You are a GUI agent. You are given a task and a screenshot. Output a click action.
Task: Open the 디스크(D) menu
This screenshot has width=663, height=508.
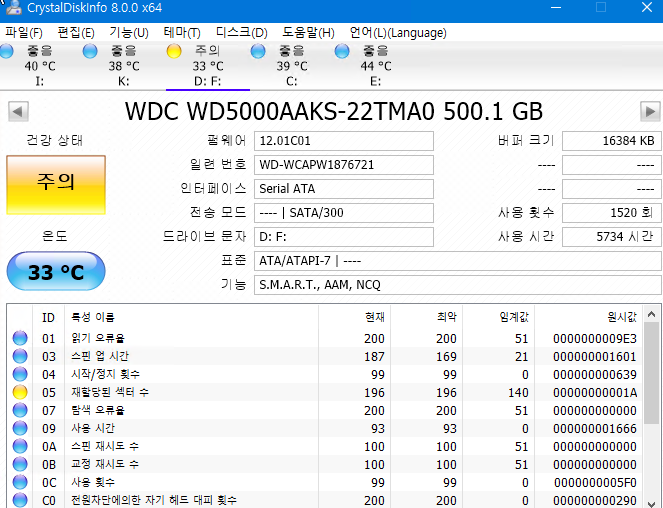(x=241, y=33)
